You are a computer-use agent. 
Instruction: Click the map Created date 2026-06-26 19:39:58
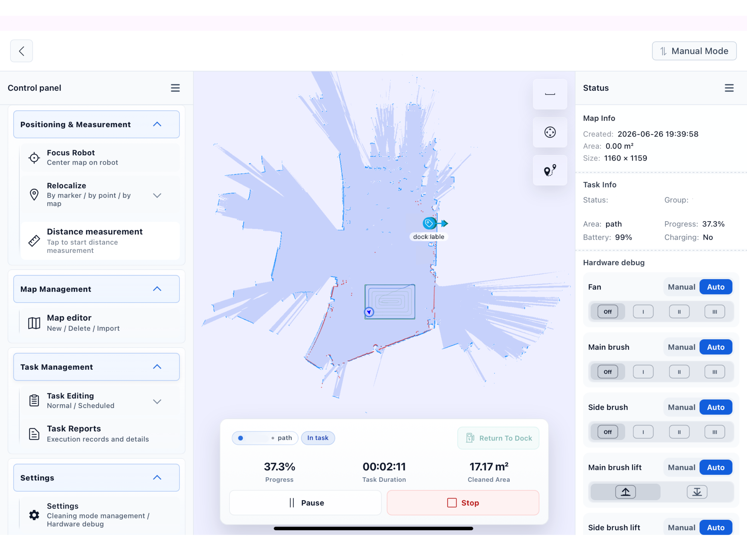click(x=658, y=134)
